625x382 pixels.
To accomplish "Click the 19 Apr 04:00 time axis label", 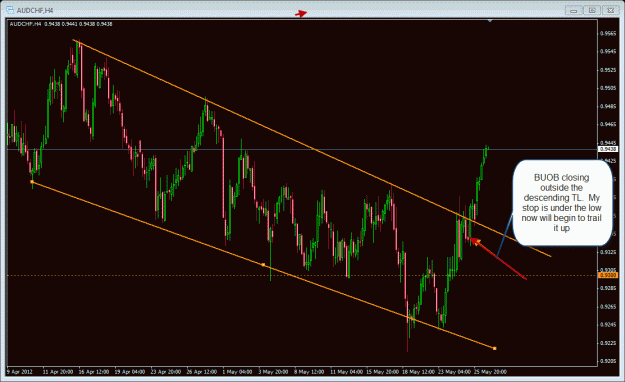I will (130, 372).
